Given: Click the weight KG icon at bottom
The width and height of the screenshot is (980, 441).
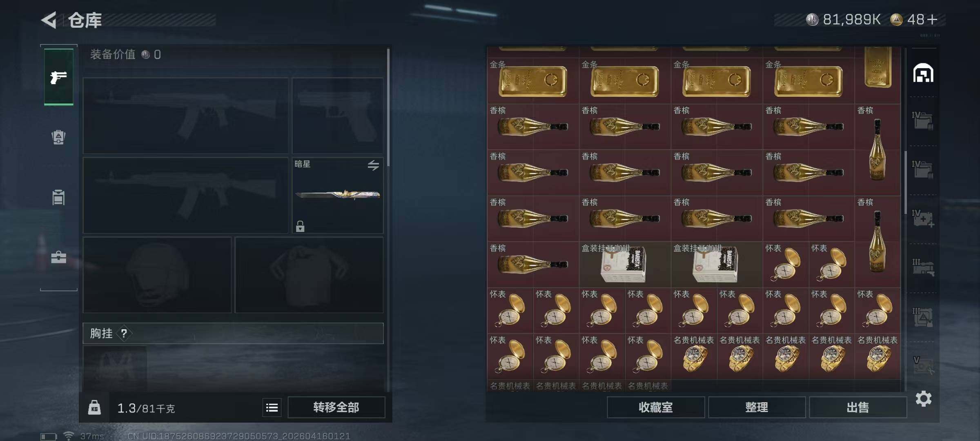Looking at the screenshot, I should click(x=94, y=408).
